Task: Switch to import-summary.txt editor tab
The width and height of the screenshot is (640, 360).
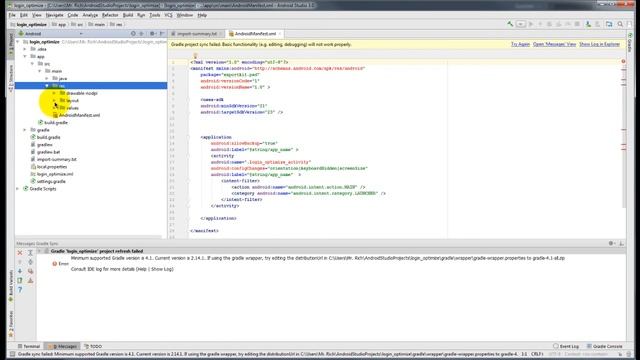Action: tap(196, 33)
